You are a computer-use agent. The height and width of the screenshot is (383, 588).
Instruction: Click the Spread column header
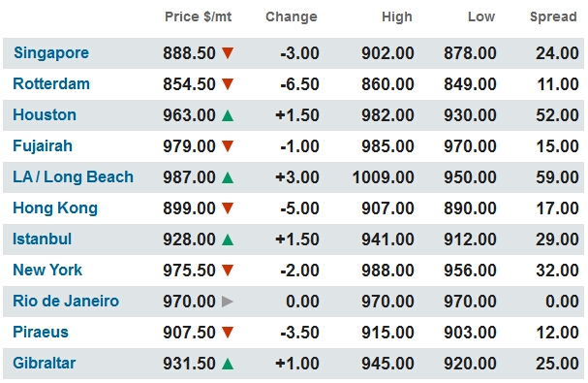pos(553,16)
